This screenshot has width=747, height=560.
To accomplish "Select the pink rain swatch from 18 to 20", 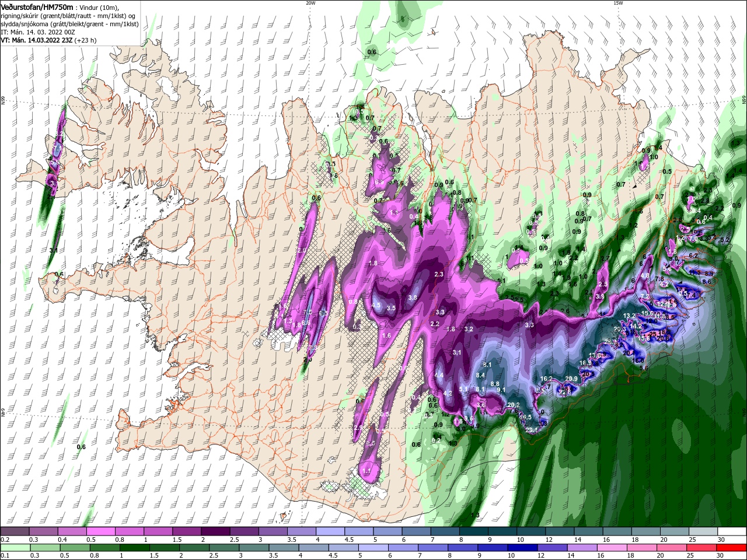I will tap(642, 548).
